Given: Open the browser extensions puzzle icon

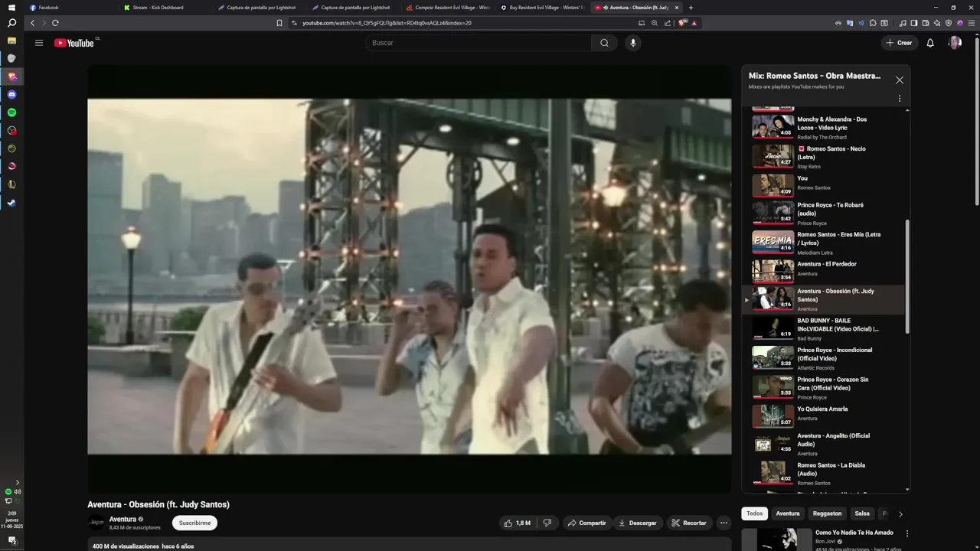Looking at the screenshot, I should (873, 23).
